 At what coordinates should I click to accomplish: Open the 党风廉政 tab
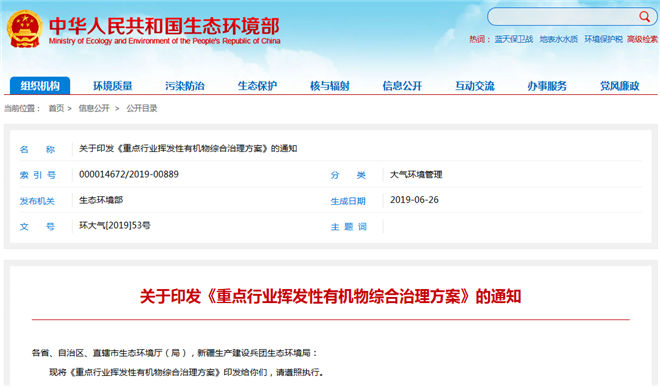tap(620, 86)
